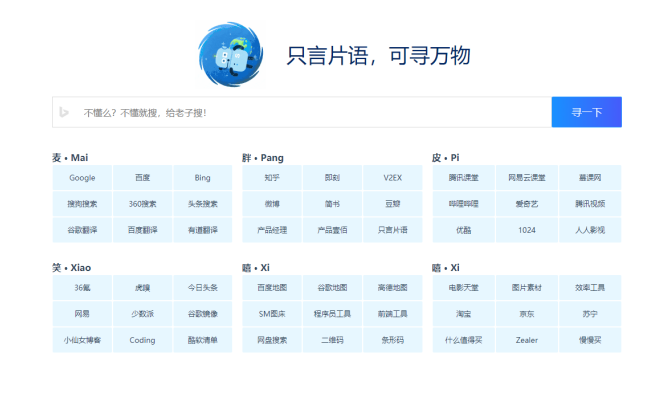
Task: Open 慢慢买
Action: (x=590, y=340)
